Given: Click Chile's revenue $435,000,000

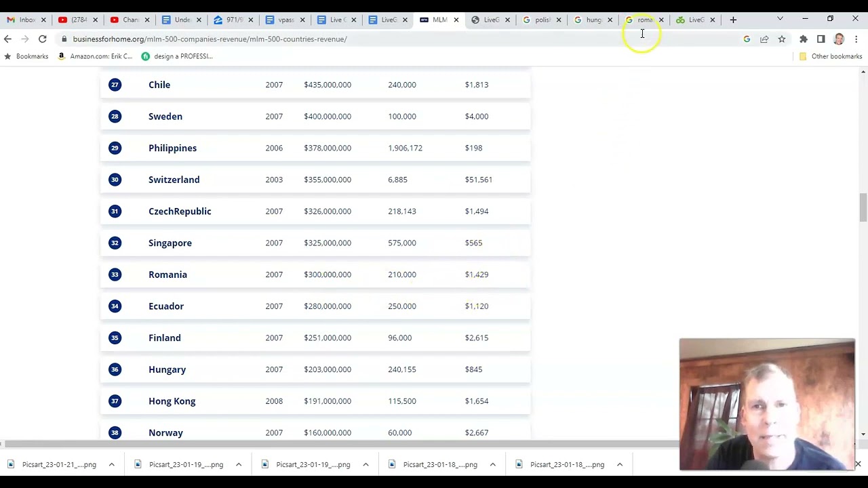Looking at the screenshot, I should 328,85.
